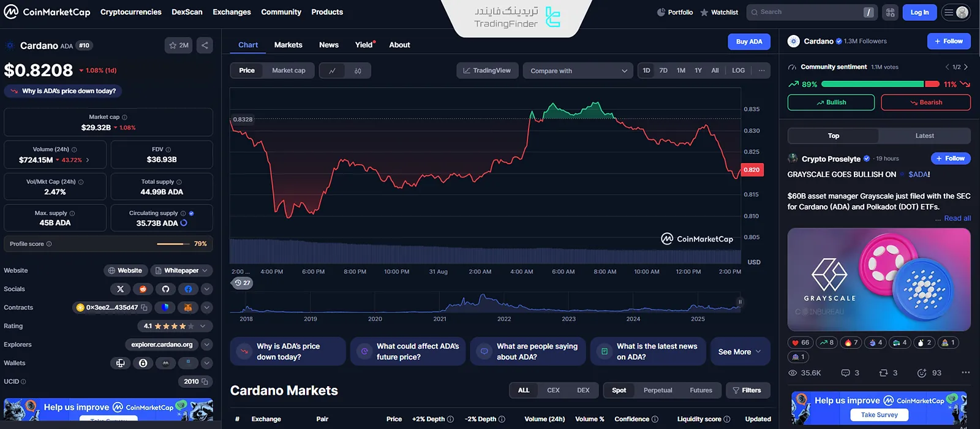The width and height of the screenshot is (980, 429).
Task: React with the red heart emoji
Action: tap(800, 343)
